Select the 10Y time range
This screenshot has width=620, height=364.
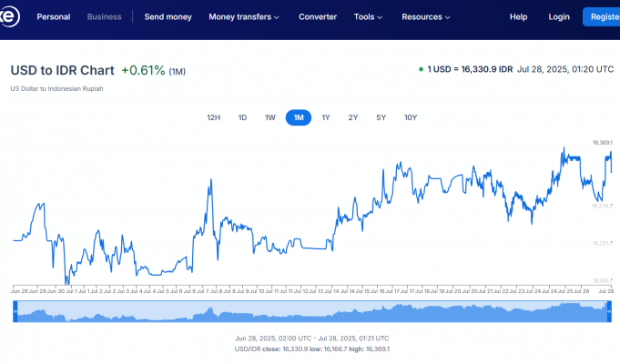tap(411, 117)
